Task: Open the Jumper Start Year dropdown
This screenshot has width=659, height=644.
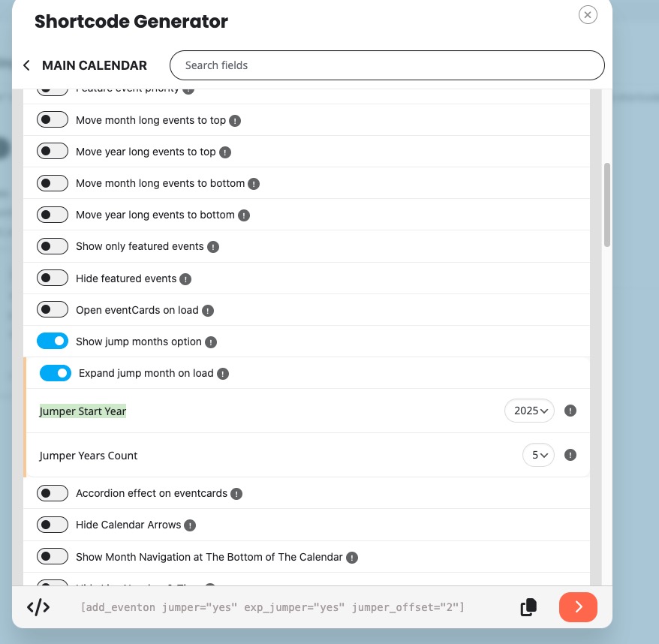Action: 529,411
